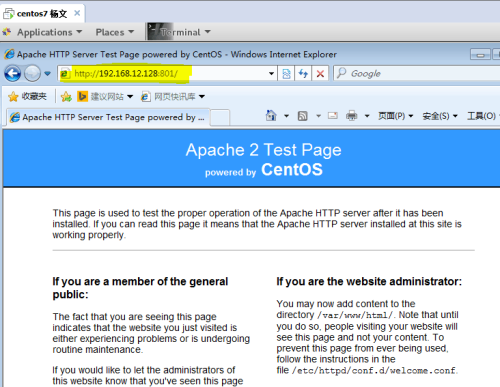The height and width of the screenshot is (387, 500).
Task: Click the Home icon in command bar
Action: coord(271,116)
